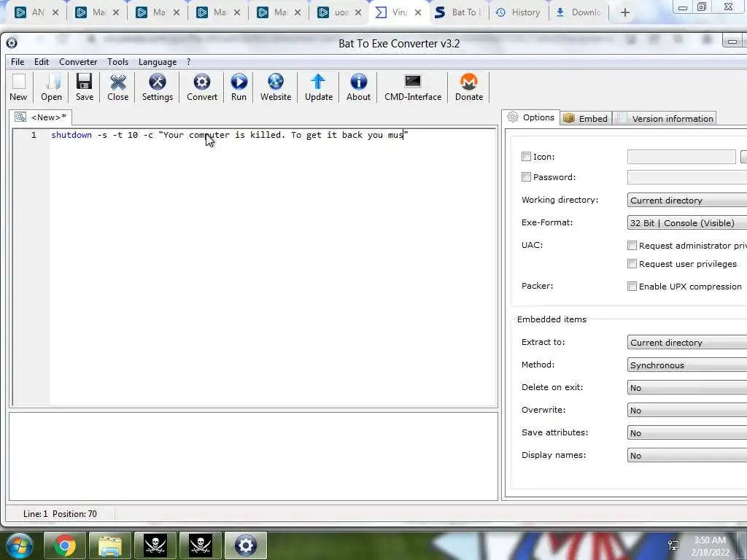Click in the Icon path field
This screenshot has width=747, height=560.
pos(681,156)
